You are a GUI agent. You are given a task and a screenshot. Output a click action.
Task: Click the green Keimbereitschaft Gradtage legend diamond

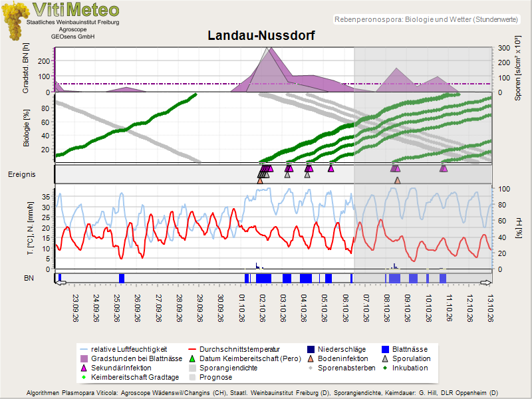[x=84, y=377]
